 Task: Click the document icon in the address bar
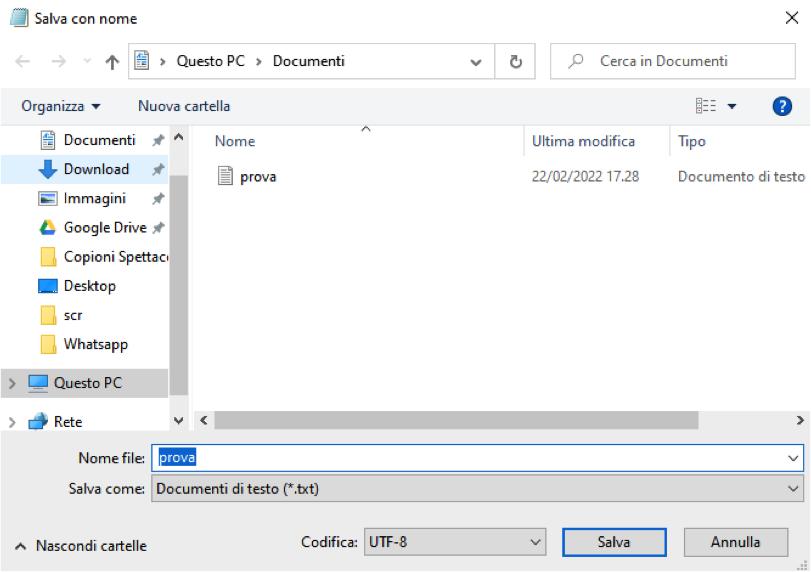[142, 61]
